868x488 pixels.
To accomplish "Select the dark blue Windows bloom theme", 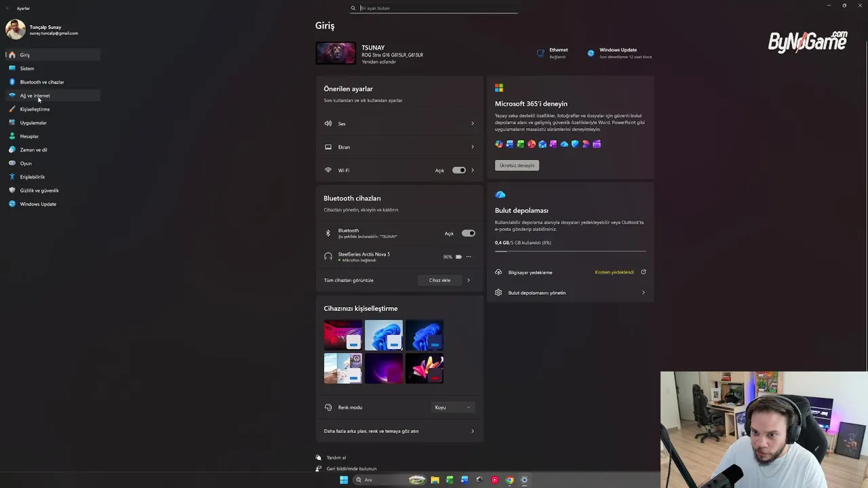I will (425, 335).
